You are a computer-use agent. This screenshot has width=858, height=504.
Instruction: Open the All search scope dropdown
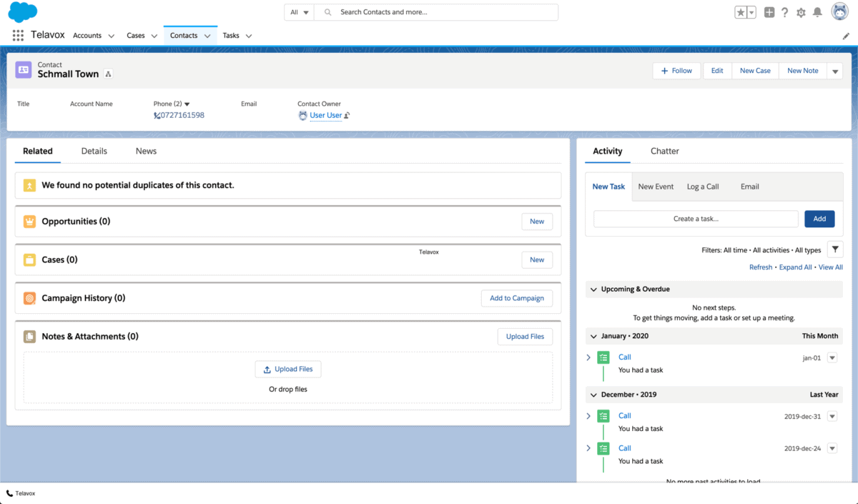[x=300, y=12]
